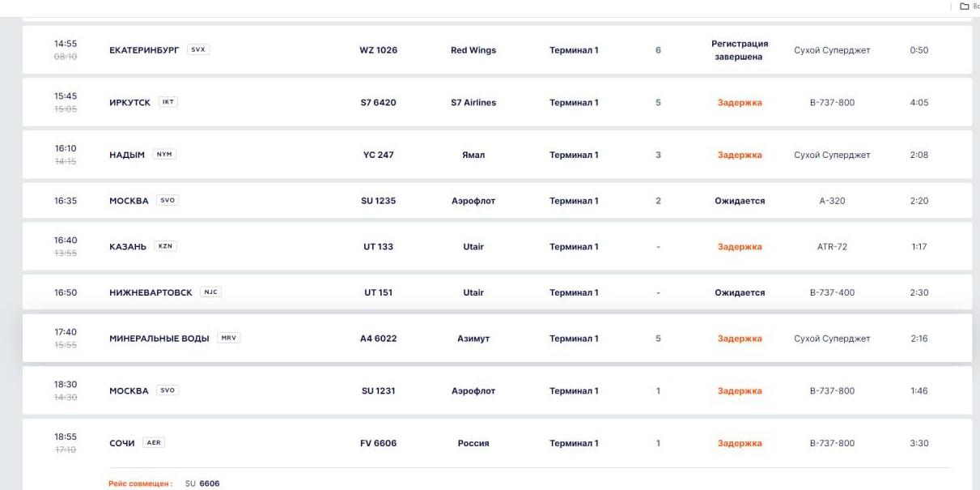
Task: Click the KZN airport code badge
Action: coord(165,246)
